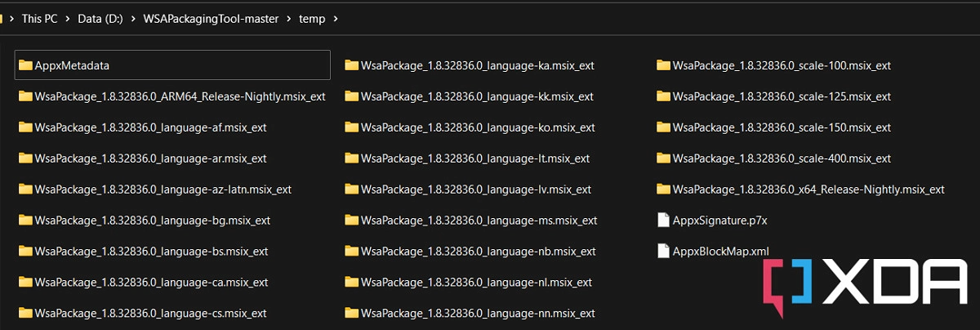Select the AppxBlockMap.xml file icon
Image resolution: width=980 pixels, height=330 pixels.
pos(663,251)
